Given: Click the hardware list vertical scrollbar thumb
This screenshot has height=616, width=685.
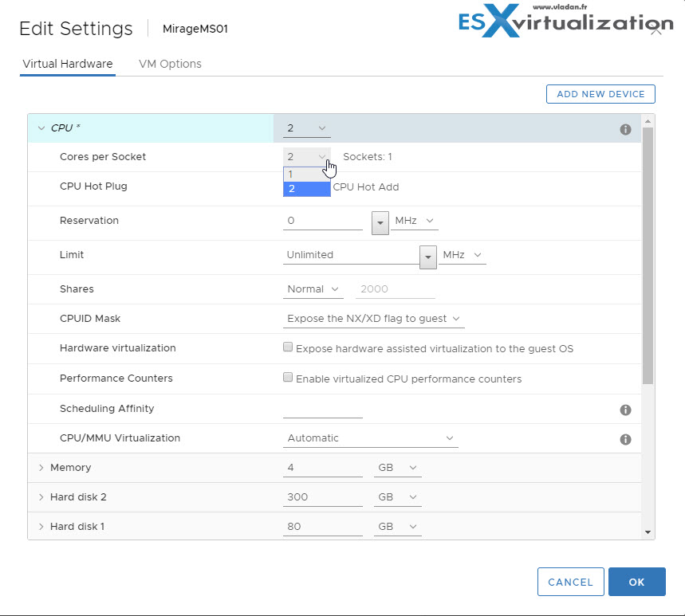Looking at the screenshot, I should pos(648,257).
